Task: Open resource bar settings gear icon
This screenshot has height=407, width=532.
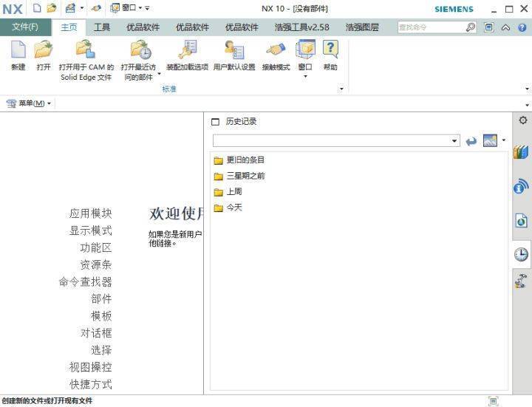Action: [523, 120]
